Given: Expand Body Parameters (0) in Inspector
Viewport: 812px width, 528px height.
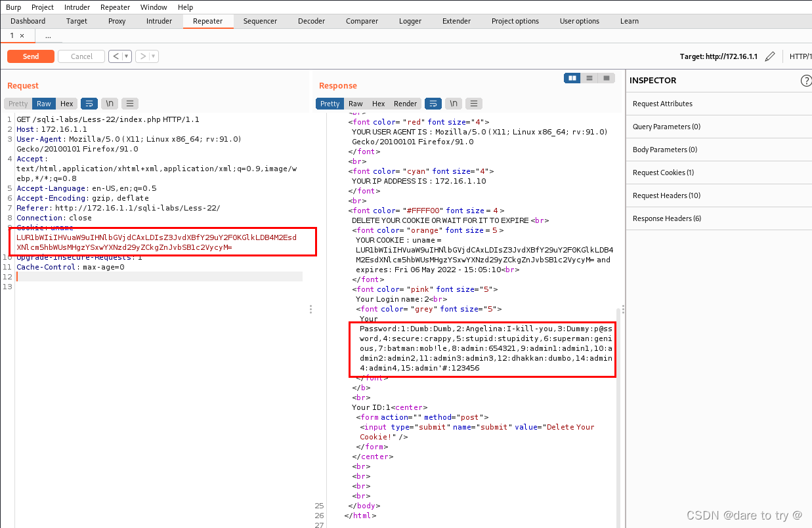Looking at the screenshot, I should 719,150.
